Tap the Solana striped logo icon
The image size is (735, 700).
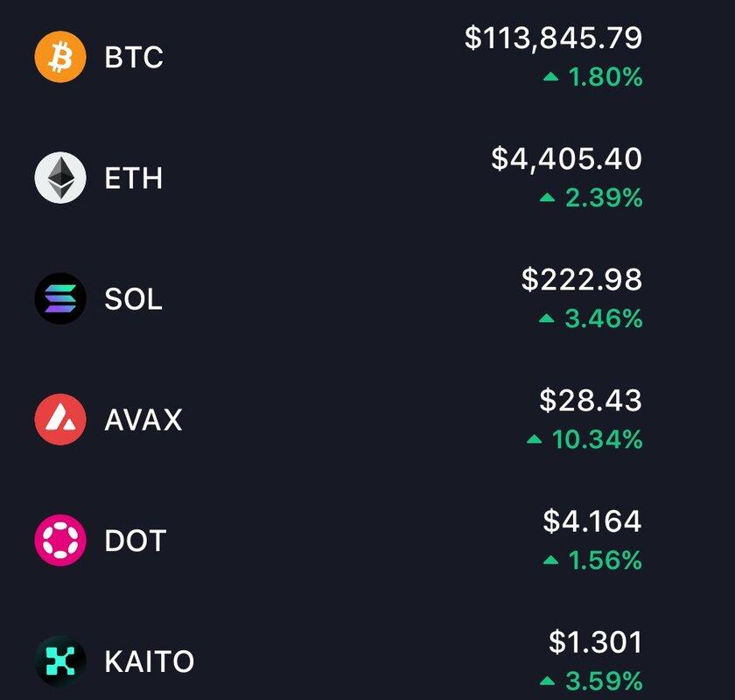(x=60, y=298)
